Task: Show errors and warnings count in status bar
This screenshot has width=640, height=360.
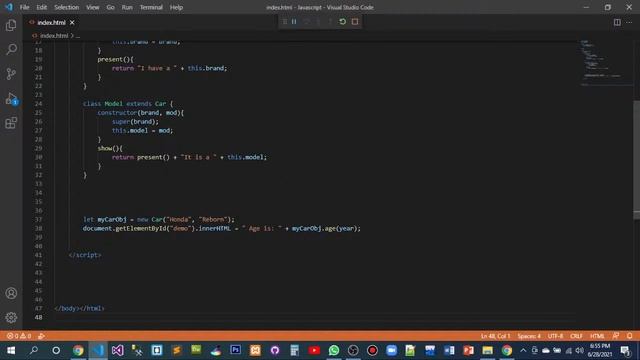Action: click(x=19, y=336)
